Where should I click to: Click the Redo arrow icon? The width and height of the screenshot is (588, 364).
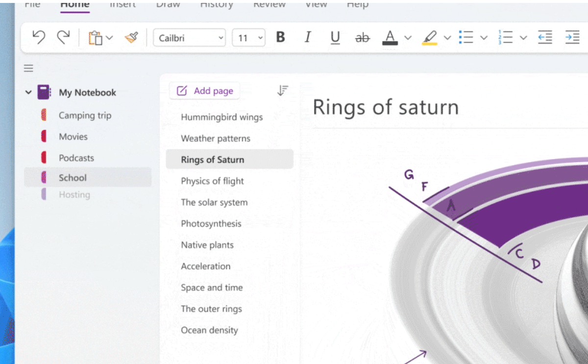pos(63,37)
